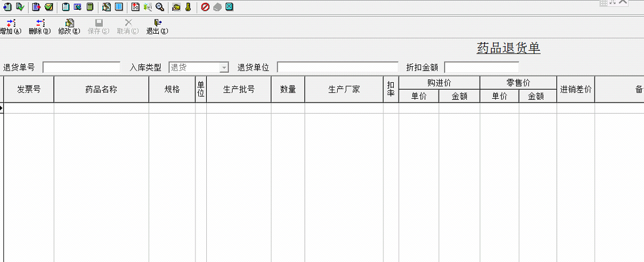Click 增加(A) to add a row
This screenshot has height=262, width=644.
(11, 27)
